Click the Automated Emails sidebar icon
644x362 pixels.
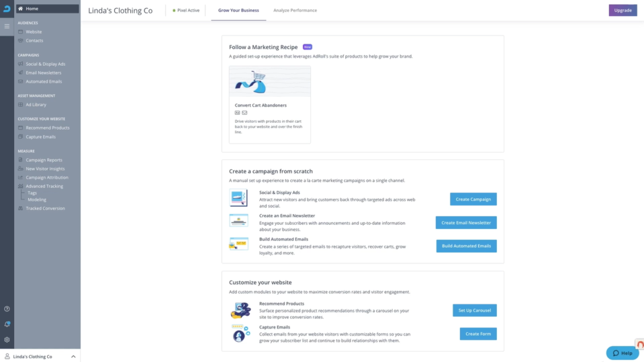coord(21,81)
